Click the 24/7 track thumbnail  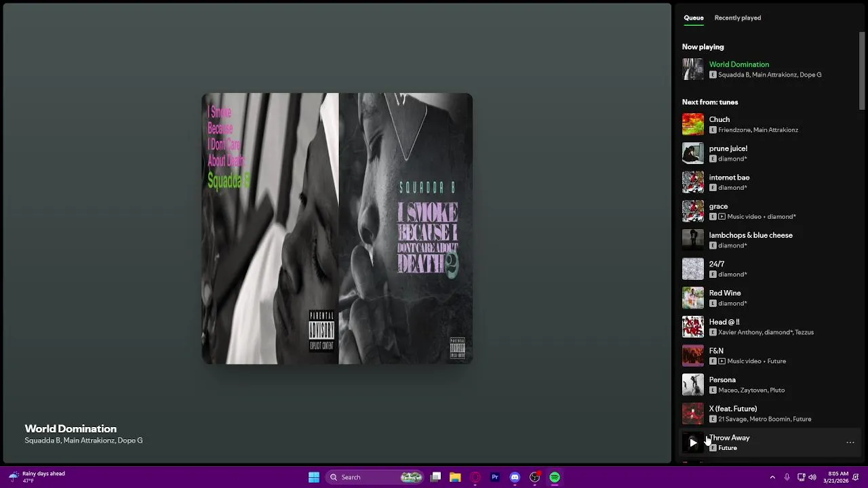(x=693, y=269)
